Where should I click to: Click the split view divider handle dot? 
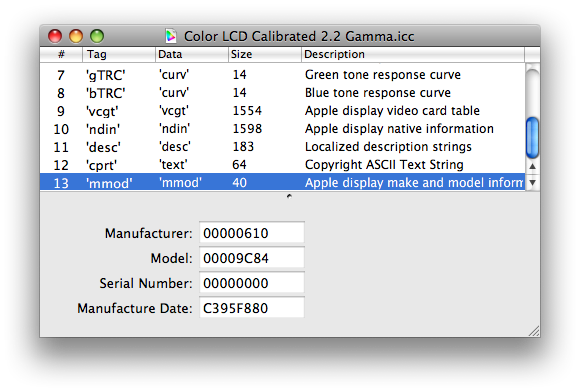tap(289, 196)
